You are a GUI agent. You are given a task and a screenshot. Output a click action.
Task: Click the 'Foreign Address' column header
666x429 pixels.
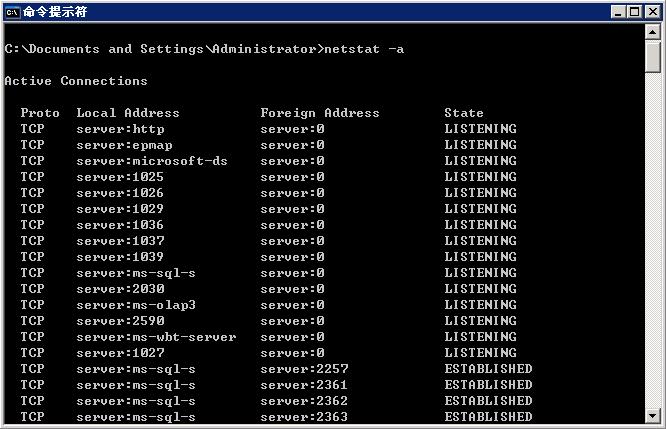(x=320, y=113)
